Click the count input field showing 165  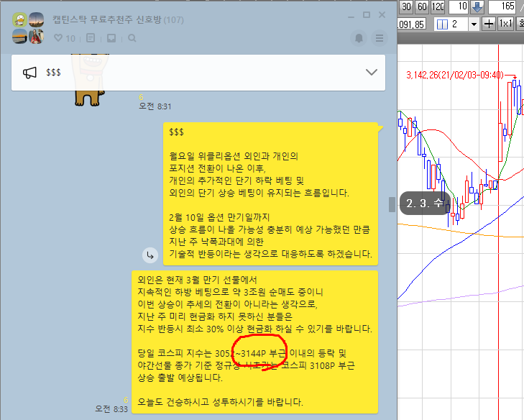click(x=502, y=6)
